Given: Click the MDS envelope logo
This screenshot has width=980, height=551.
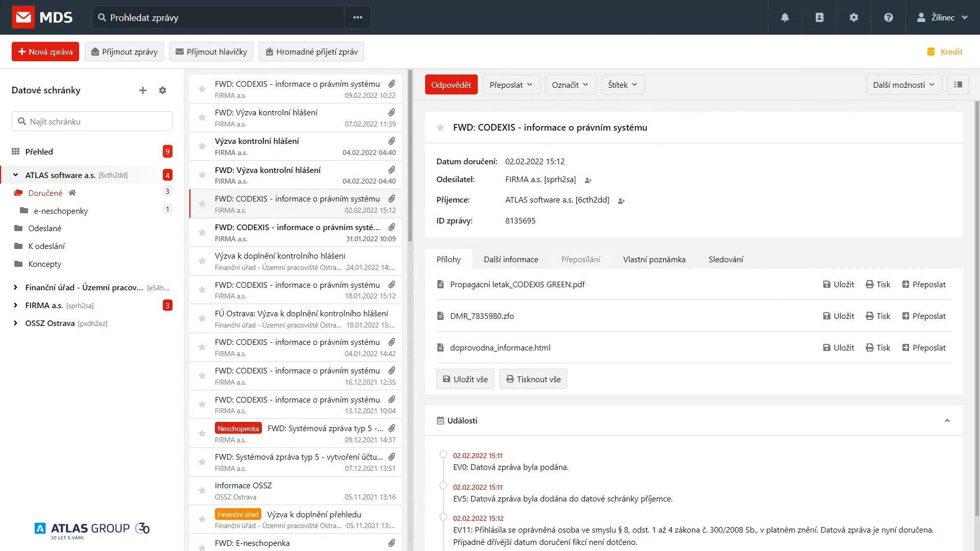Looking at the screenshot, I should pos(23,17).
